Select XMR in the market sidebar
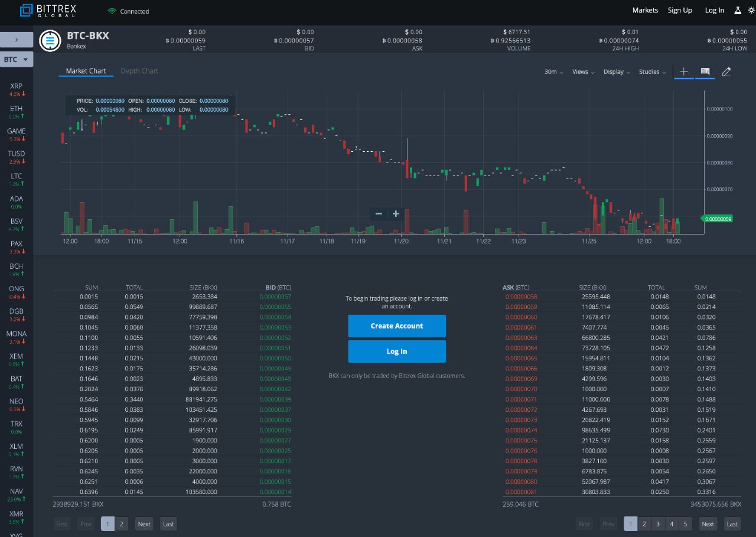The image size is (756, 537). [17, 517]
